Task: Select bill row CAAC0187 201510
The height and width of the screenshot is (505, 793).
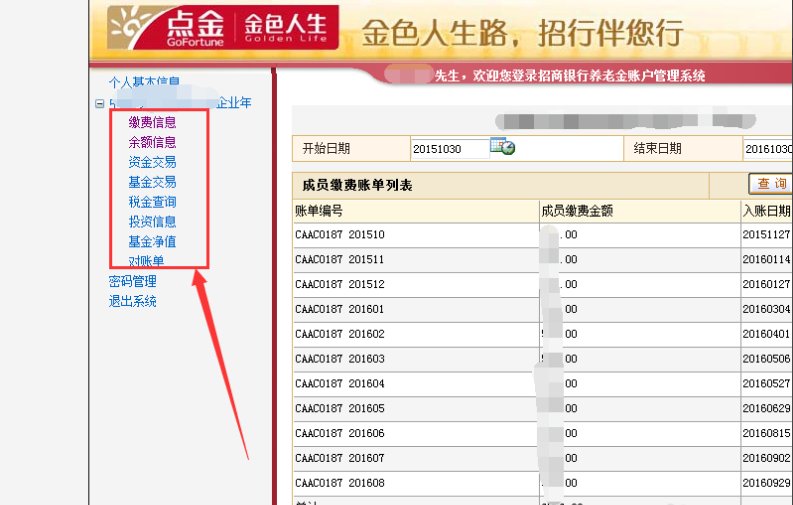Action: tap(340, 235)
